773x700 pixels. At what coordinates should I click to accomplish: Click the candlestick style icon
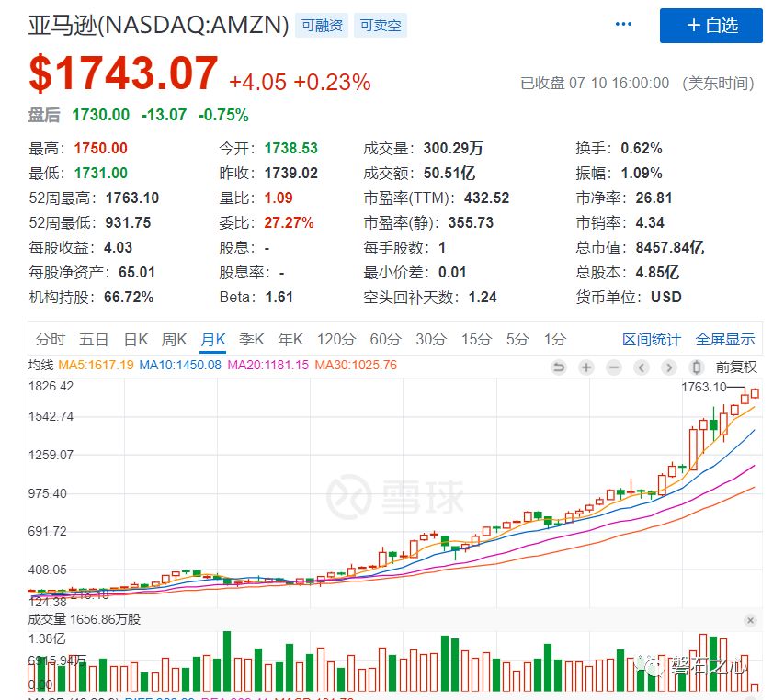tap(697, 367)
